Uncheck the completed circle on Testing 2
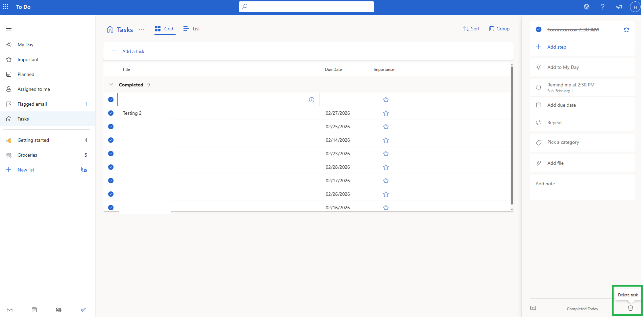644x319 pixels. pos(111,113)
